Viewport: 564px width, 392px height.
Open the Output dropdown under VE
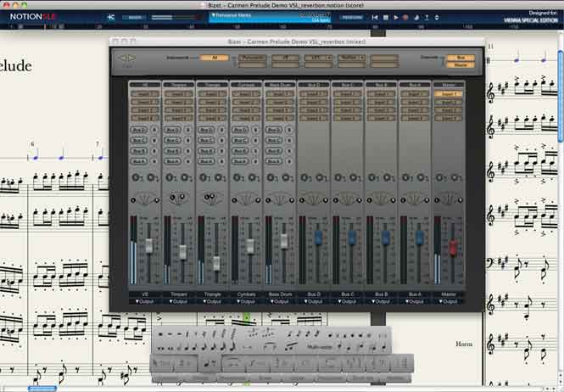click(144, 302)
